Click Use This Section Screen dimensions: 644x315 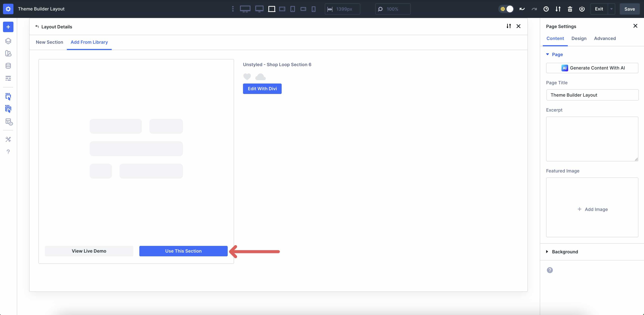click(183, 251)
